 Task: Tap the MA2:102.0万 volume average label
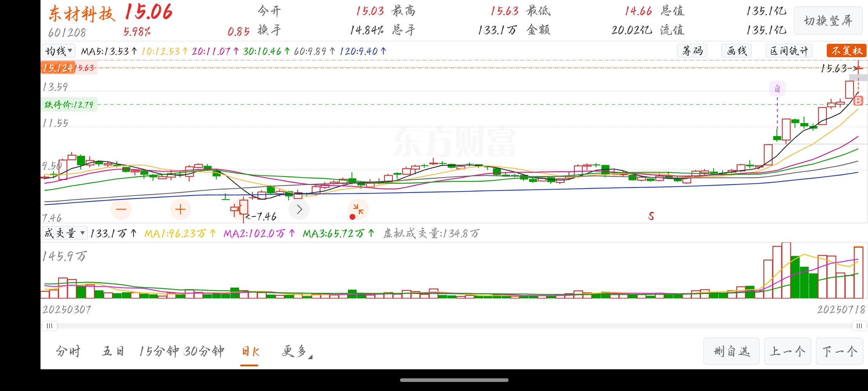(259, 234)
